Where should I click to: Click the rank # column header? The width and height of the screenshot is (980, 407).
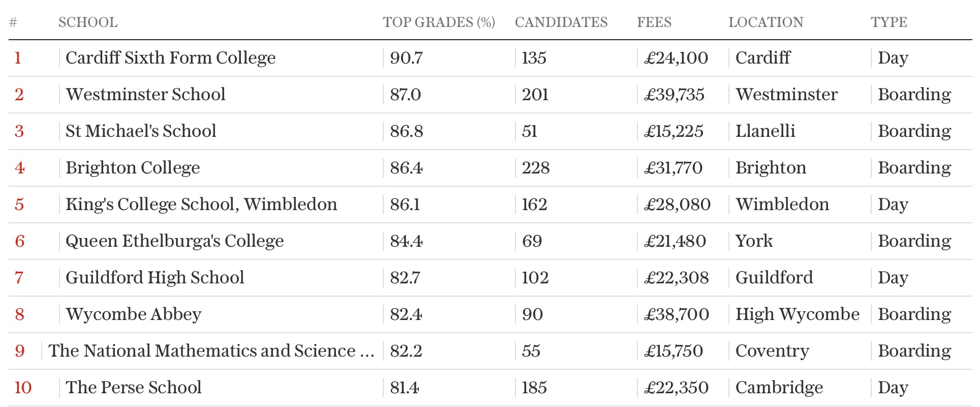click(x=13, y=22)
